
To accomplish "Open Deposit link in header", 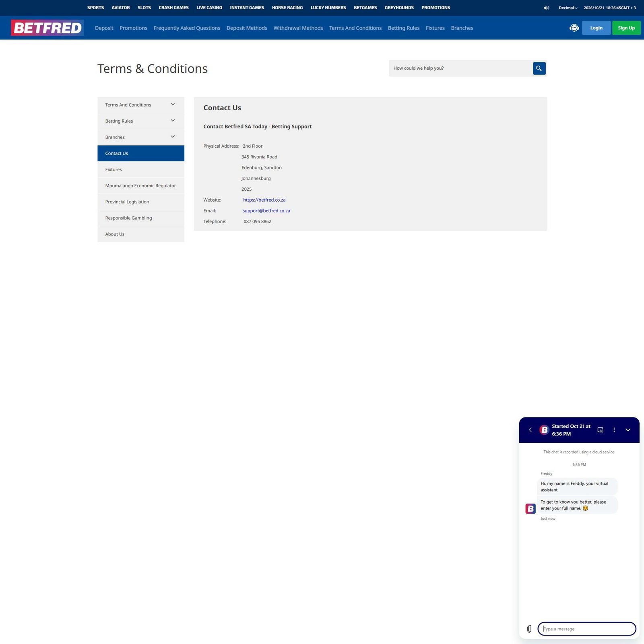I will 104,28.
